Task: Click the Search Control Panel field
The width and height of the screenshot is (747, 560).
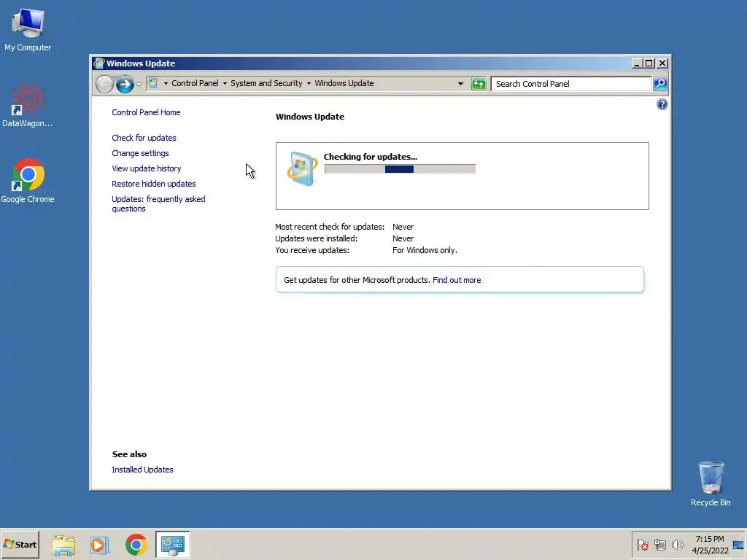Action: (570, 84)
